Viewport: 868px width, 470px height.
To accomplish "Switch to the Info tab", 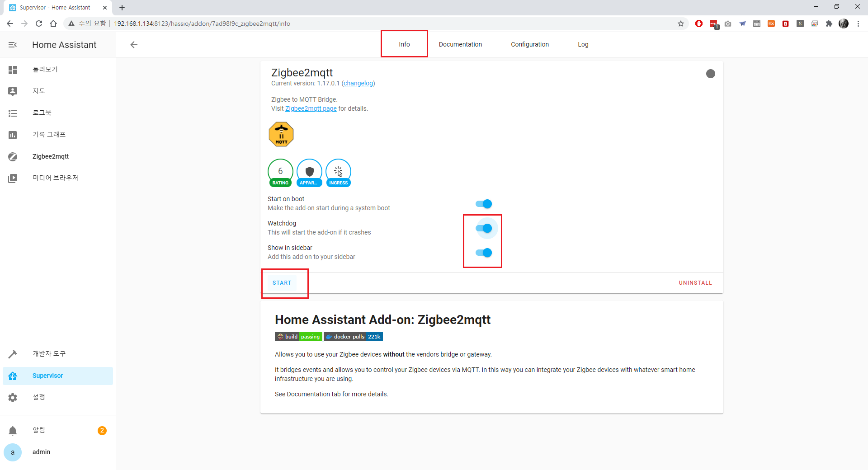I will (x=404, y=44).
